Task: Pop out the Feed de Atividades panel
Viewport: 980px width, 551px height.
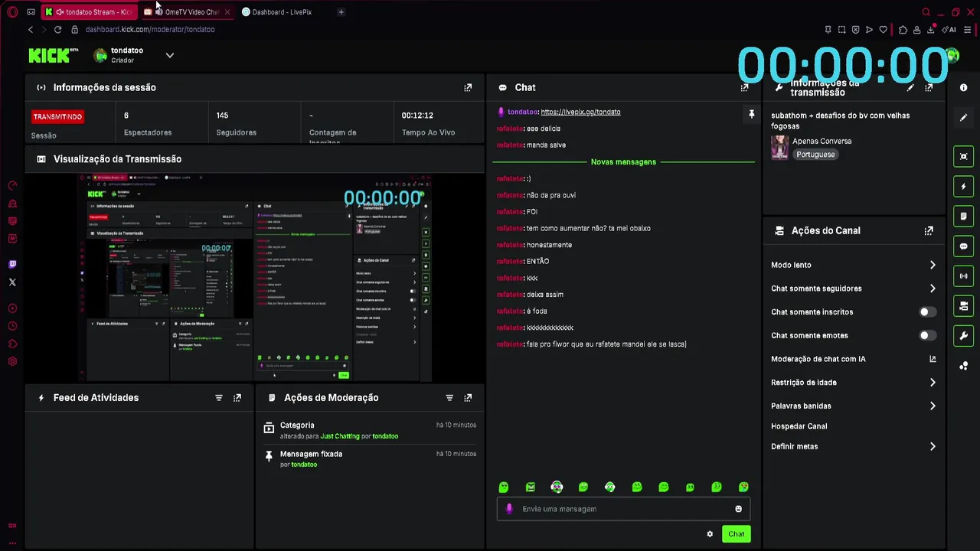Action: coord(237,398)
